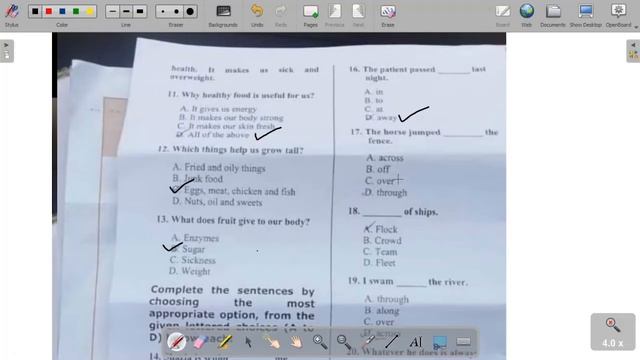Viewport: 640px width, 360px height.
Task: Set the thin line width
Action: click(x=113, y=11)
